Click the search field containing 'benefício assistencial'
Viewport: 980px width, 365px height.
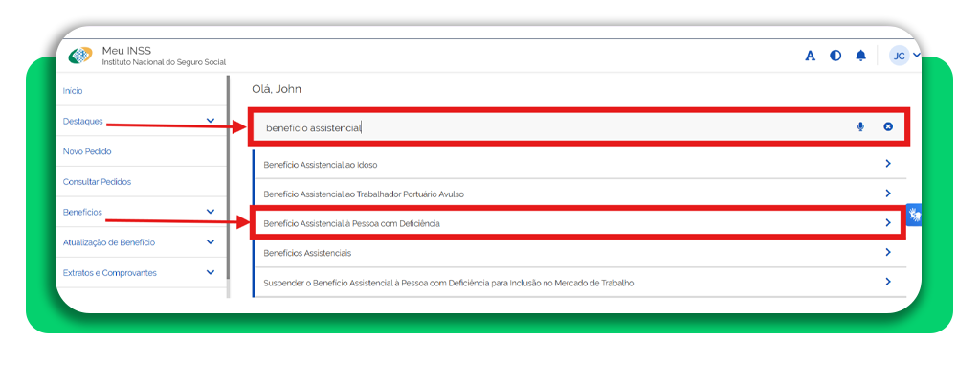click(x=579, y=127)
